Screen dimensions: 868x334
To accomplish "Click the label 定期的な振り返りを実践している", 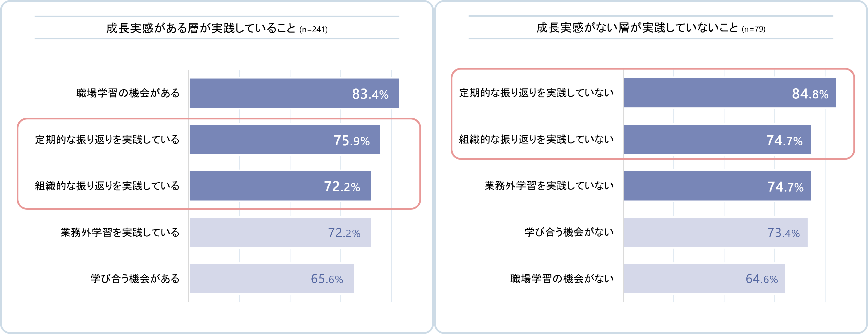I will 107,140.
